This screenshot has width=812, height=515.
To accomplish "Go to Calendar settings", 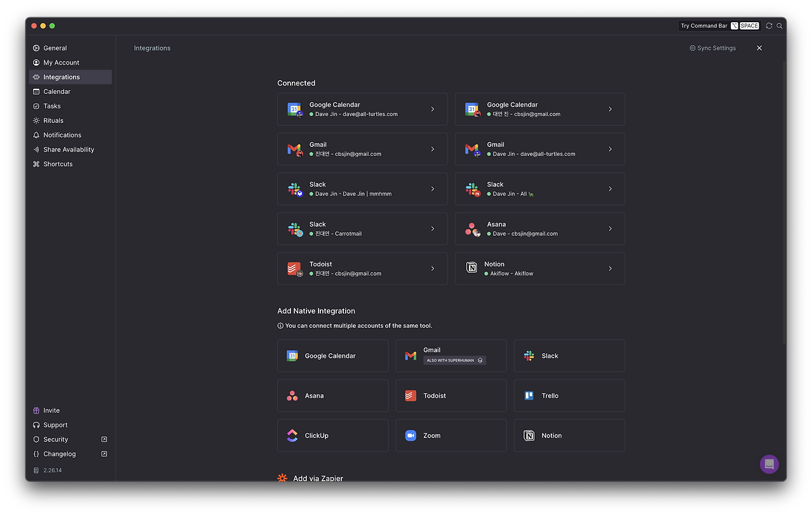I will pos(70,92).
